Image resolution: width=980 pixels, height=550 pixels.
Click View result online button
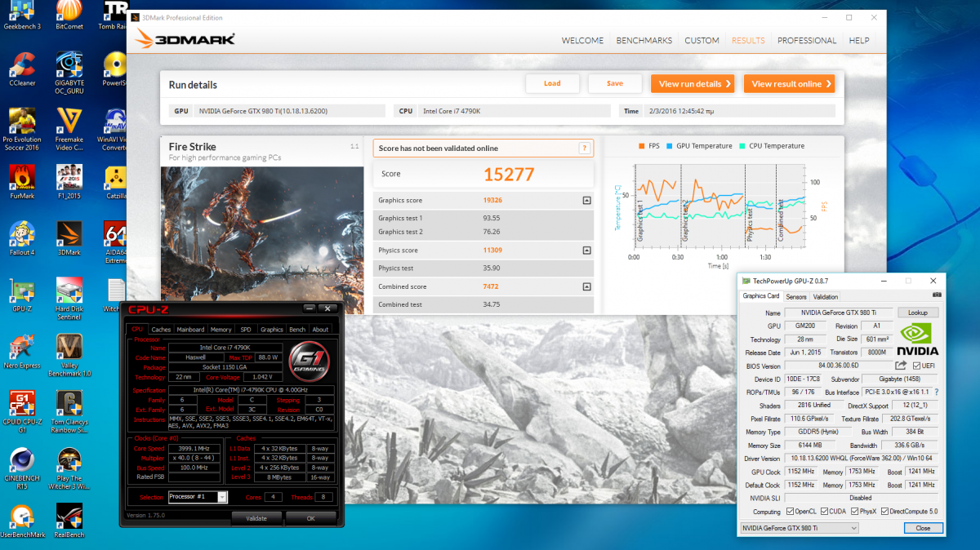tap(789, 83)
